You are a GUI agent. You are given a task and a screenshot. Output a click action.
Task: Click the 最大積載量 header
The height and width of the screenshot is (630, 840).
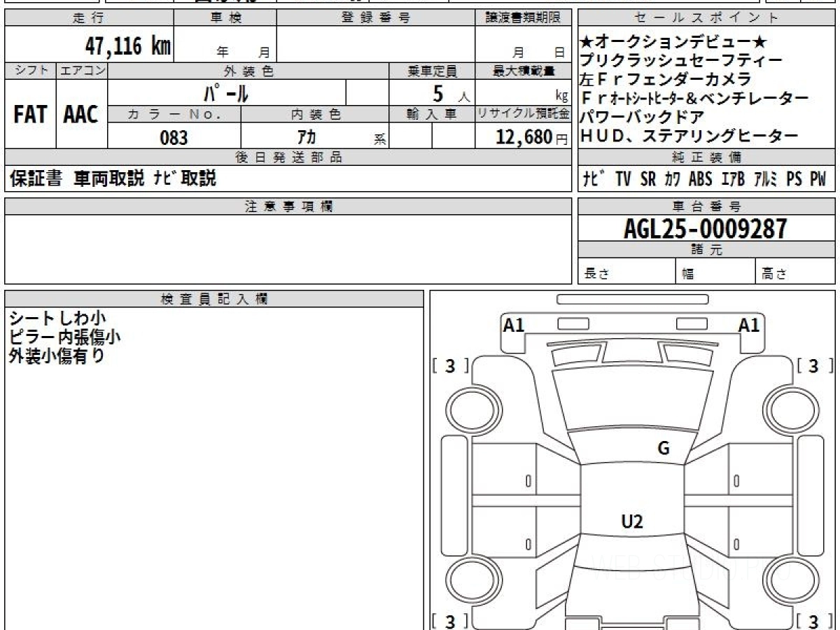pyautogui.click(x=523, y=71)
